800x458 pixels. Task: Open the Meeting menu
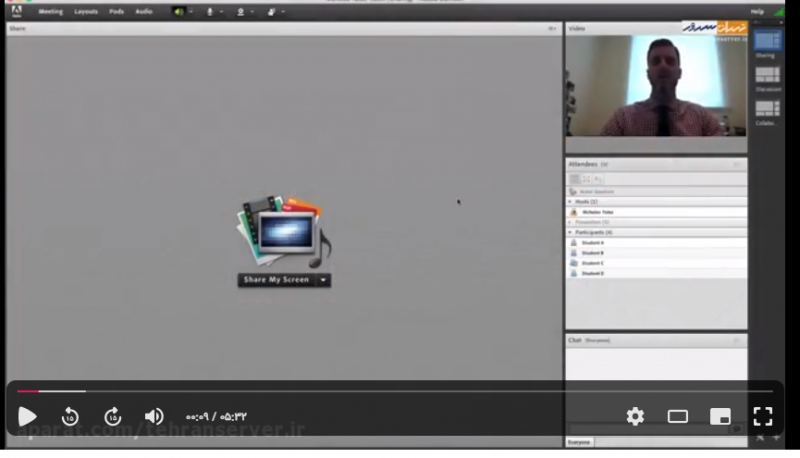50,11
